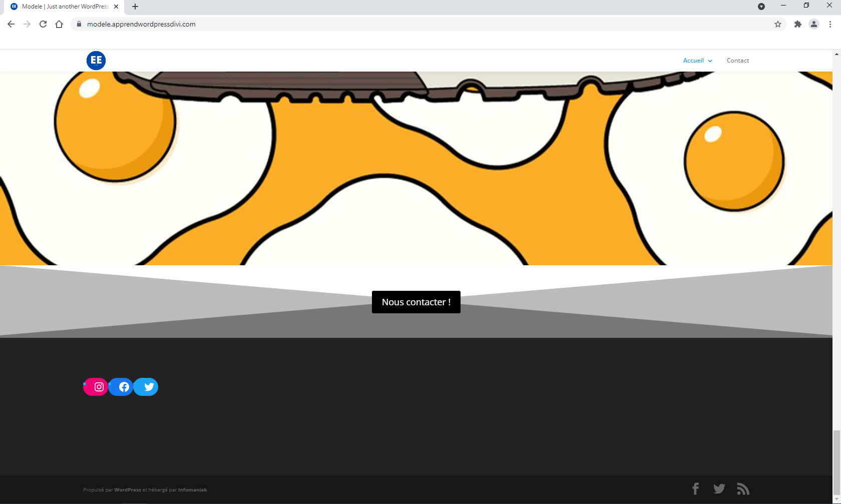Bookmark this page with the star icon
The image size is (841, 504).
[x=778, y=24]
